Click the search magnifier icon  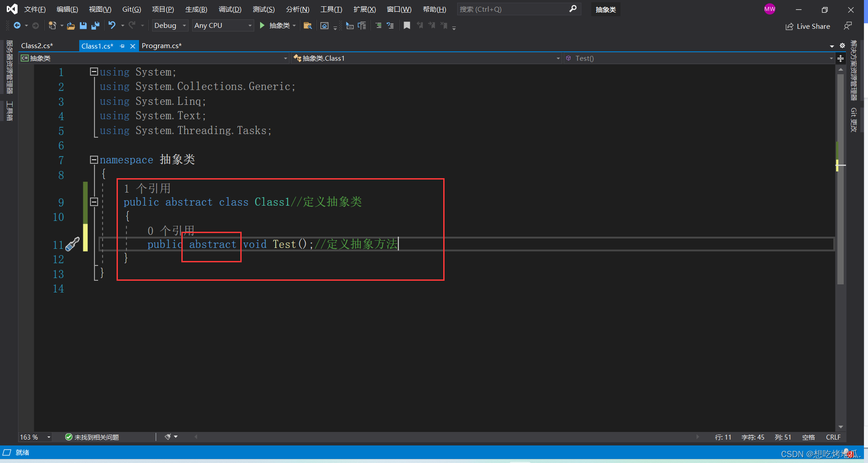(573, 9)
